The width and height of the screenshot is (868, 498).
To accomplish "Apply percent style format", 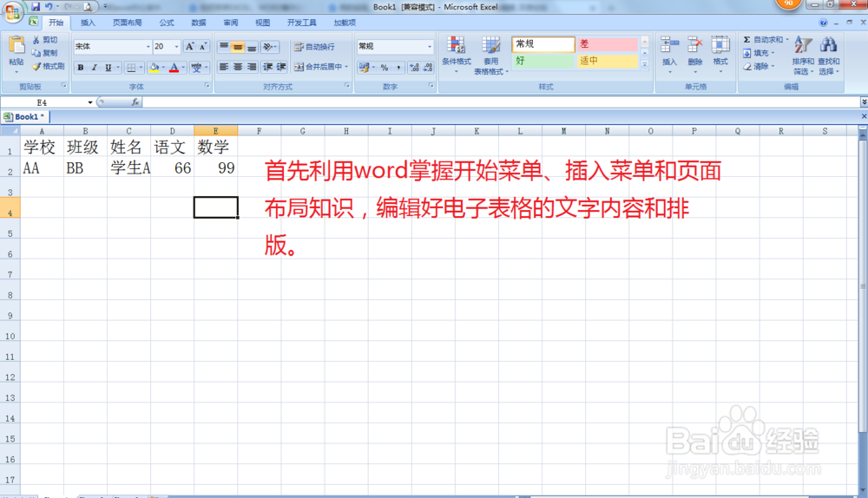I will coord(385,68).
